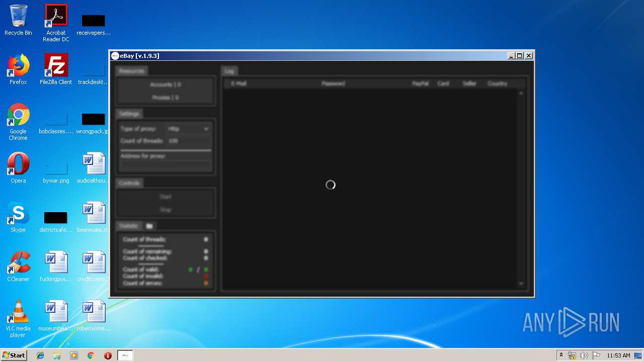644x362 pixels.
Task: Click the Seller column header
Action: pos(469,83)
